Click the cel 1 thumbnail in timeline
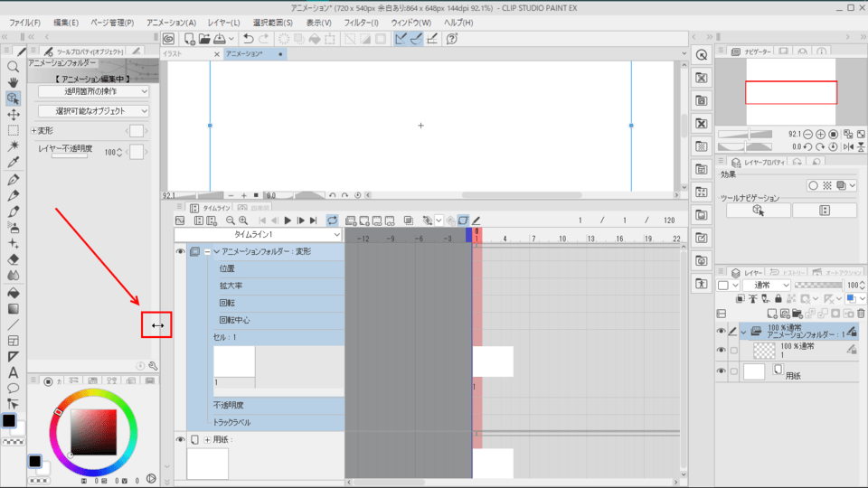868x488 pixels. coord(234,361)
